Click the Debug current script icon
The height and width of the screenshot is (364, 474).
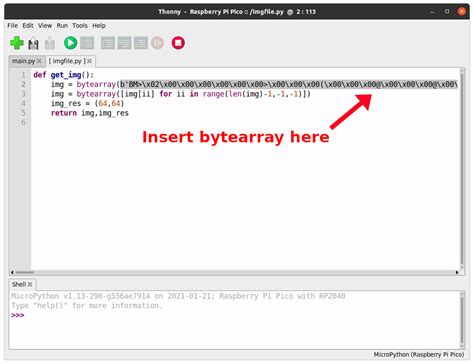pyautogui.click(x=87, y=43)
